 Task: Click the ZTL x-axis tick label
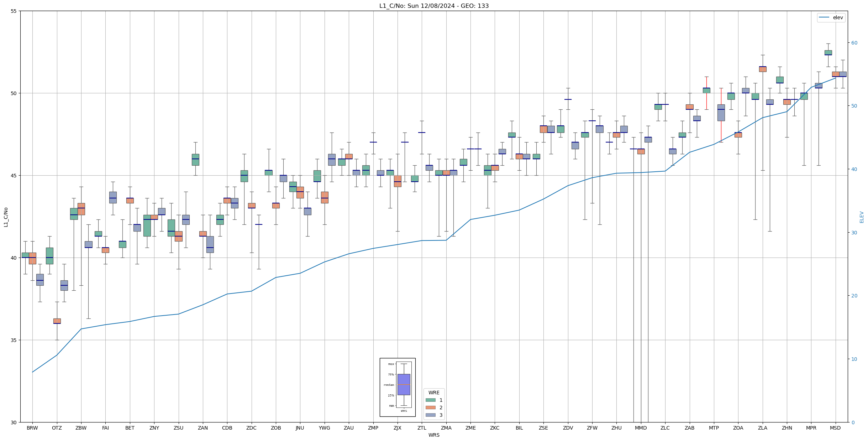(x=422, y=428)
